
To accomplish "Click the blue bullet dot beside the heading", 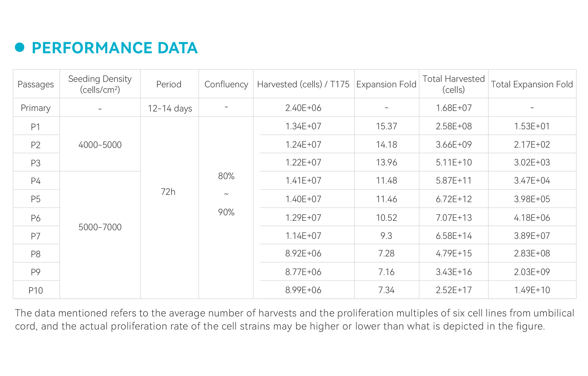I will [x=20, y=47].
